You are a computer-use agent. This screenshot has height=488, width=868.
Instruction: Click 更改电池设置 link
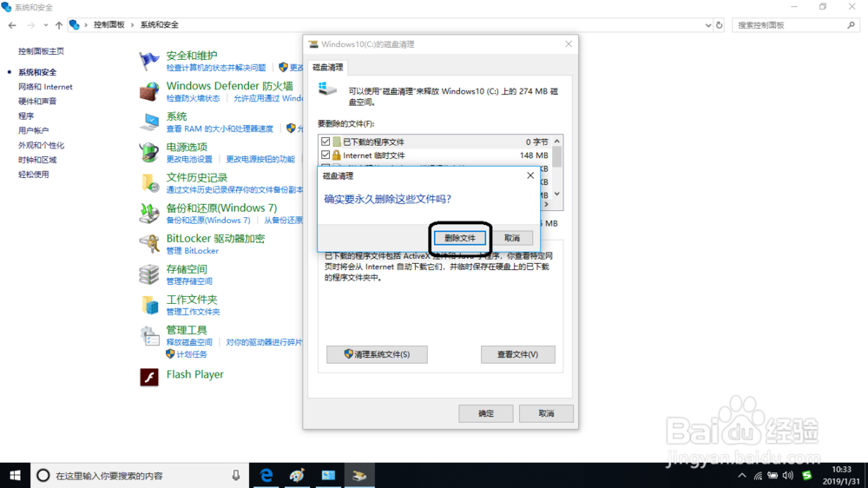tap(189, 159)
